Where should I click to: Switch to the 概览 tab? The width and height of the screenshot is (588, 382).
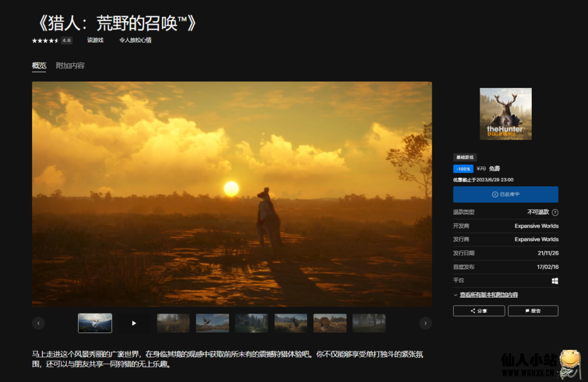pos(39,66)
